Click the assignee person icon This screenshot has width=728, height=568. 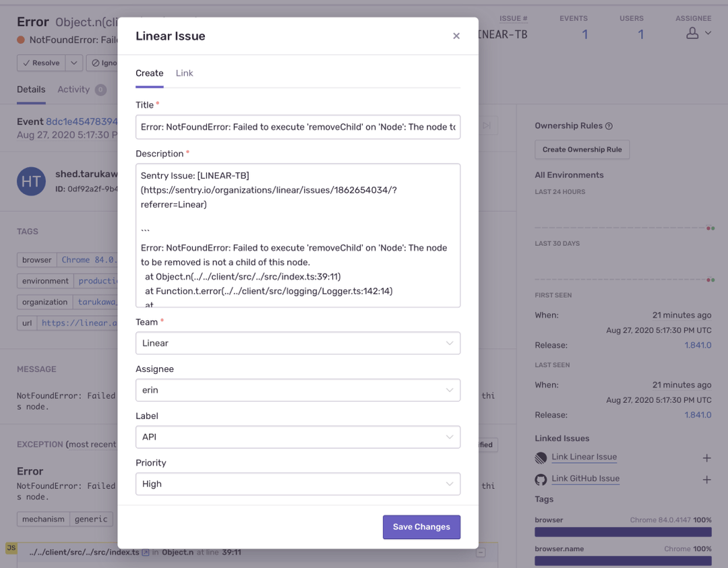tap(692, 33)
